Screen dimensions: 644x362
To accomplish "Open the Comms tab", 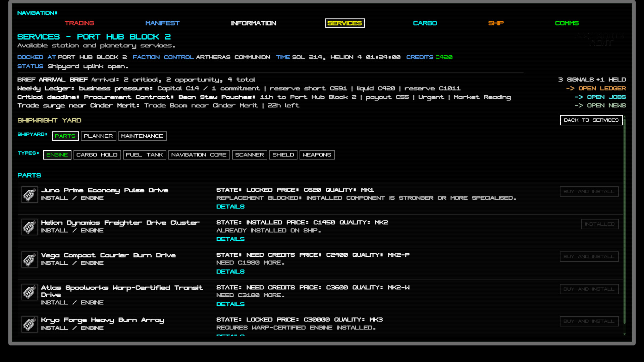I will click(x=567, y=23).
